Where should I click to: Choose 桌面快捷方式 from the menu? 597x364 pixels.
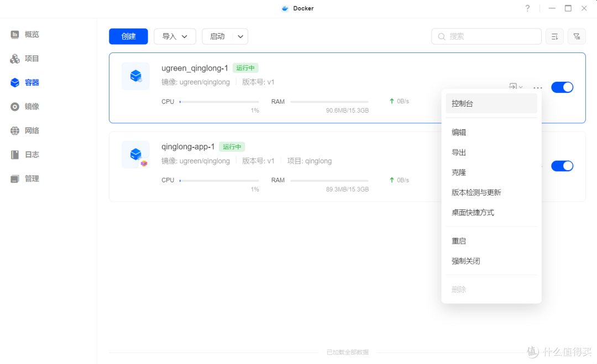click(491, 213)
